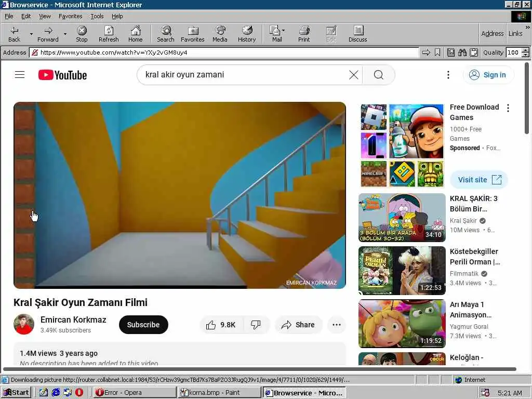The height and width of the screenshot is (399, 532).
Task: Open YouTube settings three-dot menu
Action: click(x=448, y=75)
